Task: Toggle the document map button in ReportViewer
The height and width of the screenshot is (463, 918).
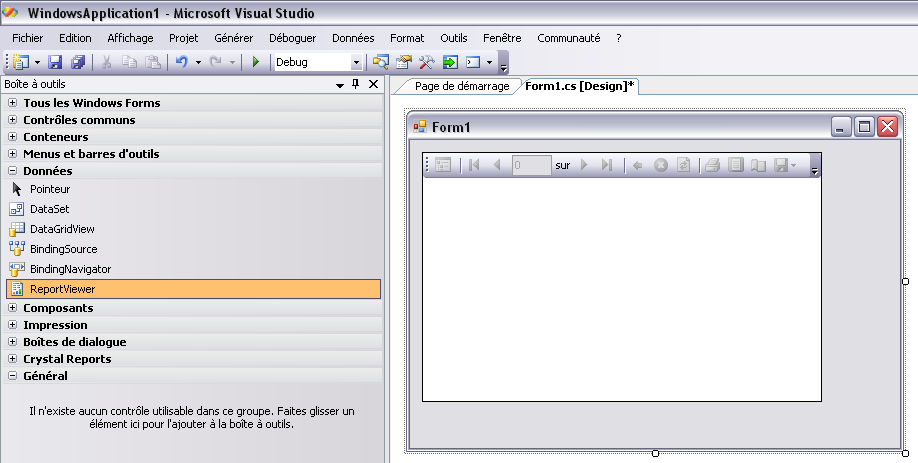Action: pyautogui.click(x=443, y=165)
